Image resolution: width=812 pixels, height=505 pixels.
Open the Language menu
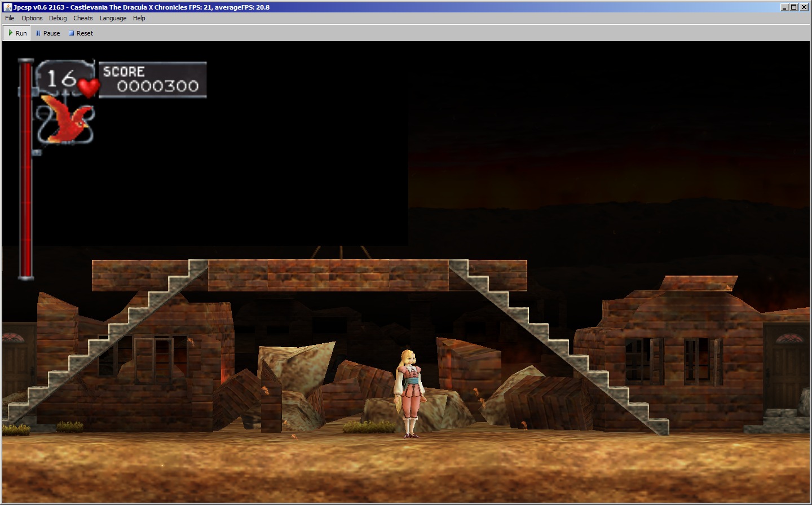point(113,18)
